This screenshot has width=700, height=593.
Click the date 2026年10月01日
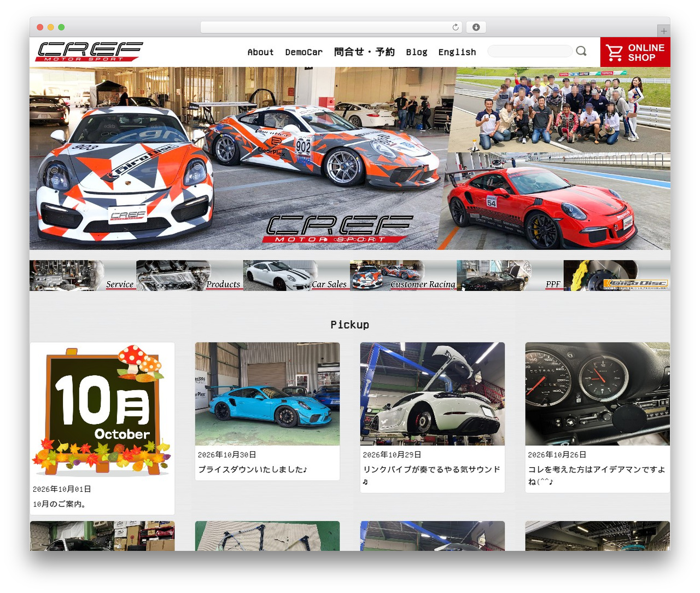(62, 489)
